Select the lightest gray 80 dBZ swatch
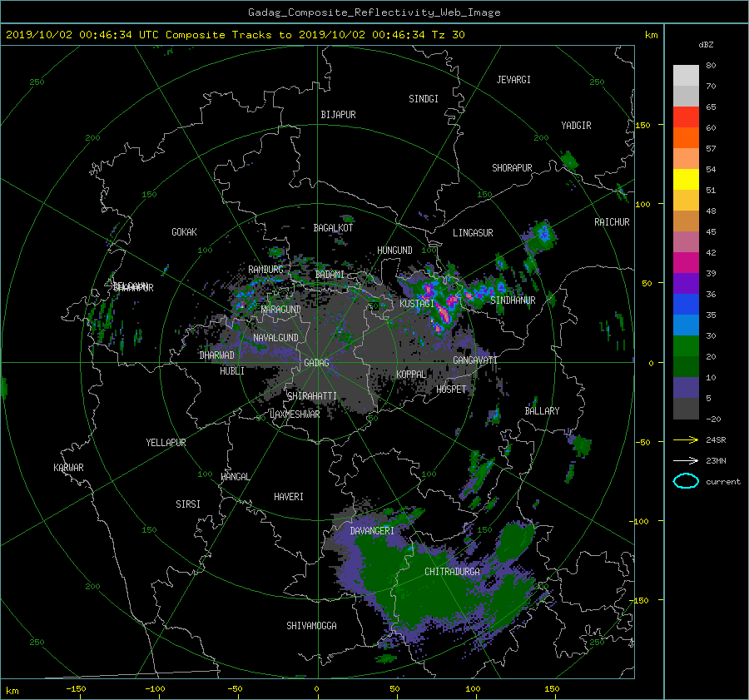 click(x=686, y=76)
